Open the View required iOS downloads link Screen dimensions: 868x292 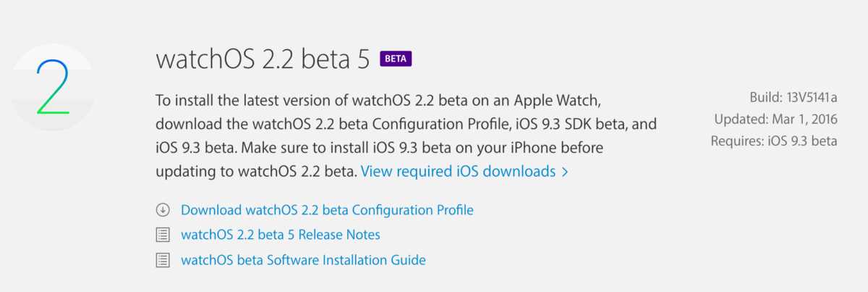pos(458,172)
